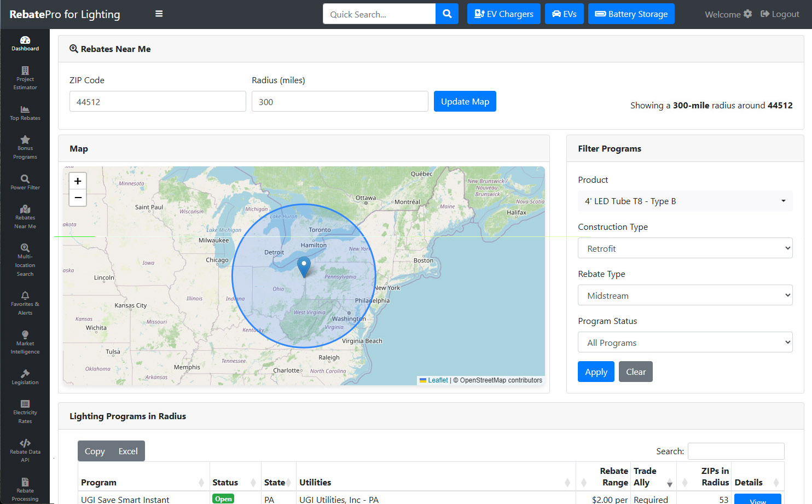Open Legislation gavel icon
Viewport: 812px width, 504px height.
pyautogui.click(x=25, y=377)
